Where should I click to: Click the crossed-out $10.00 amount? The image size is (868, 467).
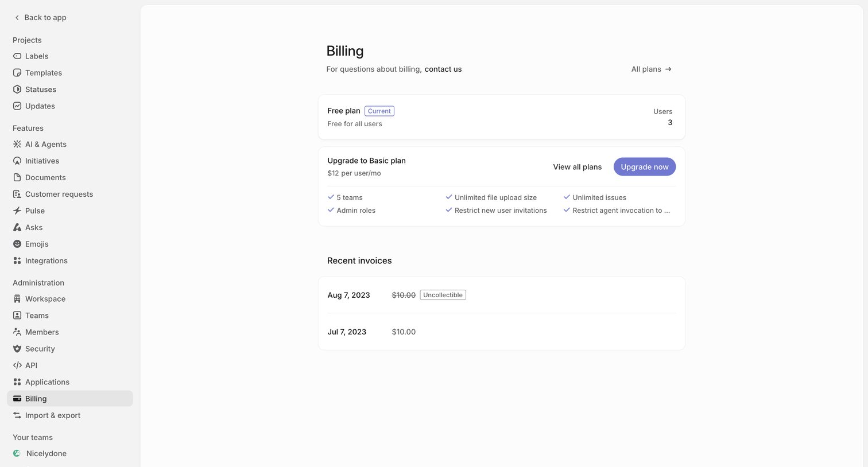404,295
